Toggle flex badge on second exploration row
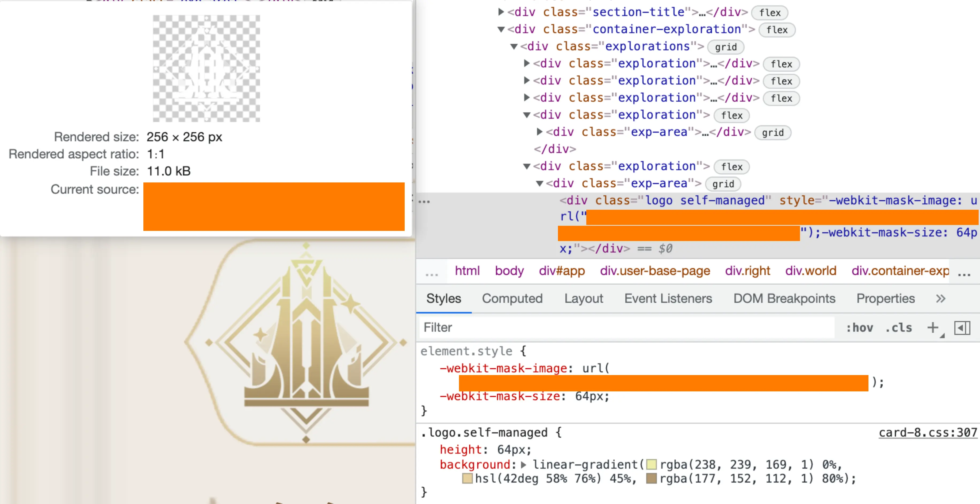The width and height of the screenshot is (980, 504). point(781,81)
